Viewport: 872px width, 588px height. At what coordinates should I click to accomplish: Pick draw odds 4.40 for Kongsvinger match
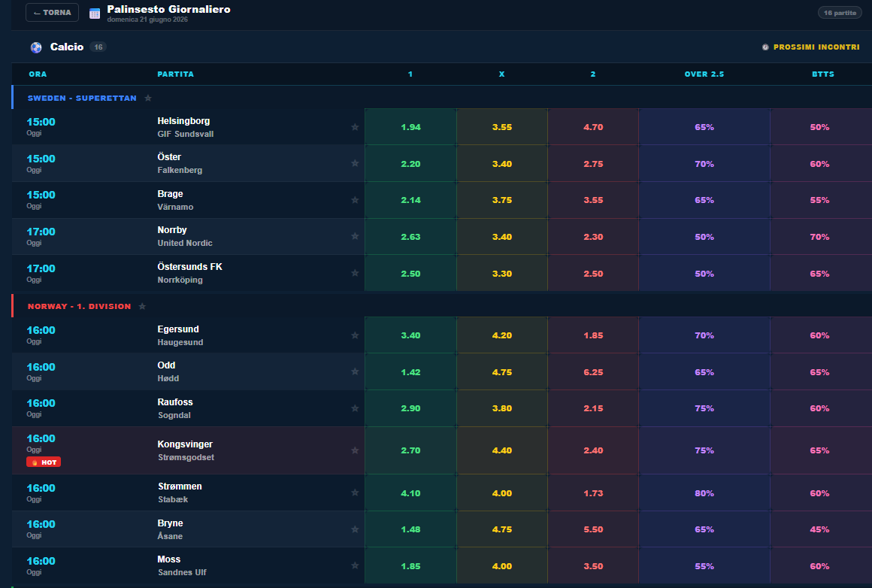tap(501, 450)
